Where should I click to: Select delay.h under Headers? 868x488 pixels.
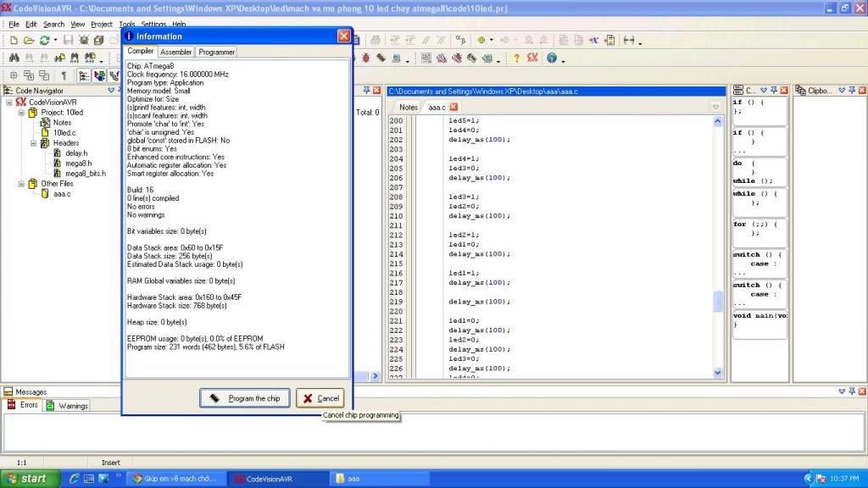(x=75, y=153)
